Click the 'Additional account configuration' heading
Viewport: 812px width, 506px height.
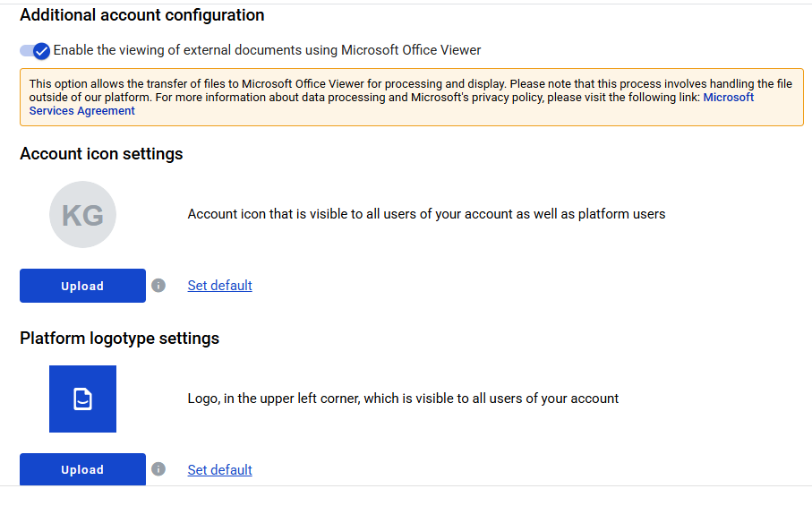tap(141, 15)
